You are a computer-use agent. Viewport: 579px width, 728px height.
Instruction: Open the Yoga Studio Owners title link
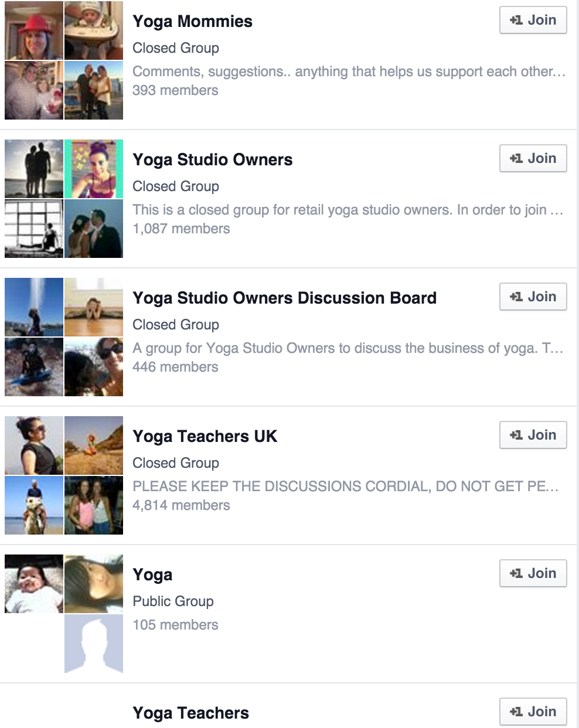tap(213, 160)
